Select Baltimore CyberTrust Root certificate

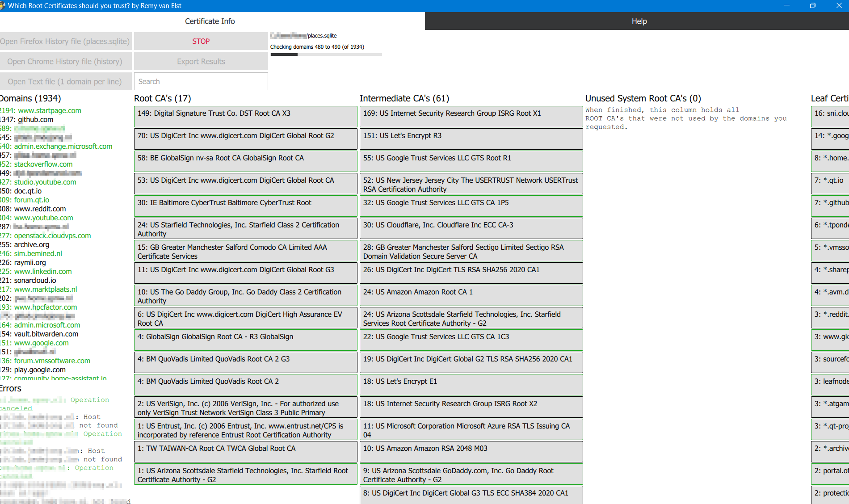pos(245,206)
